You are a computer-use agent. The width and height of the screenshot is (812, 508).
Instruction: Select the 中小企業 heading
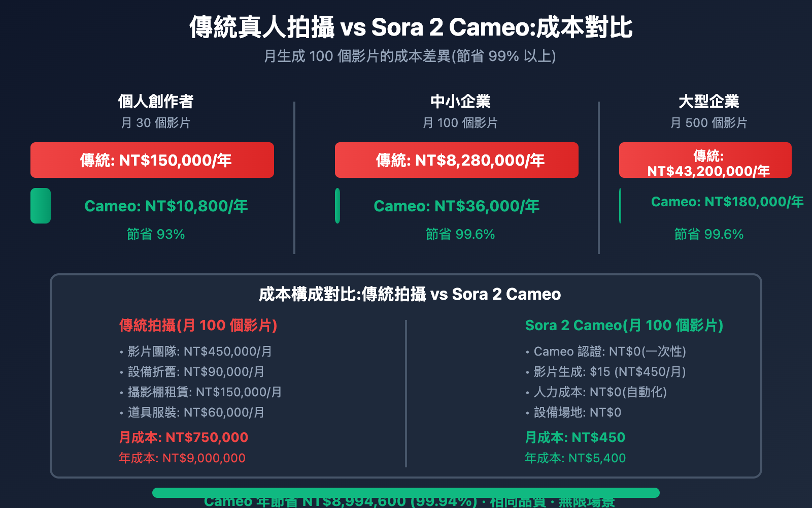[x=460, y=102]
